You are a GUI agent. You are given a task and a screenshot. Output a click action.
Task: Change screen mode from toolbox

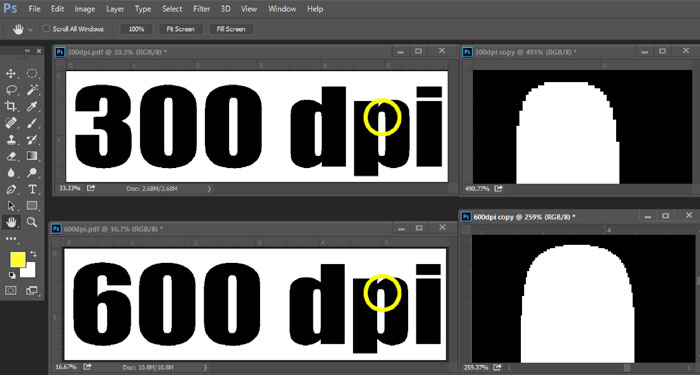32,291
